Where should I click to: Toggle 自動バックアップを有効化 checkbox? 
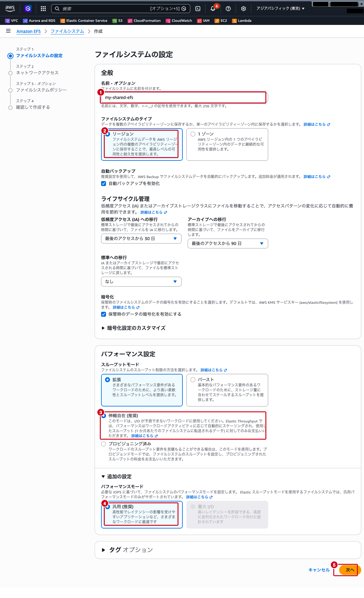point(104,184)
